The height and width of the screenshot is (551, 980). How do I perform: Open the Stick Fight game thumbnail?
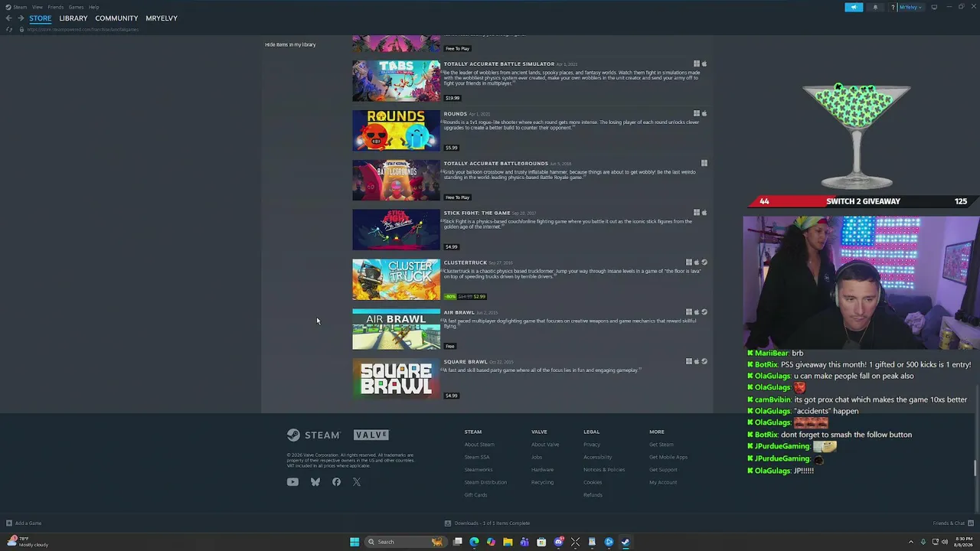coord(396,230)
